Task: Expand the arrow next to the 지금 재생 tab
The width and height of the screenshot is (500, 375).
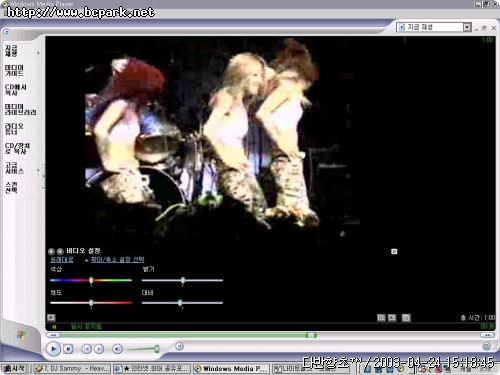Action: pos(38,53)
